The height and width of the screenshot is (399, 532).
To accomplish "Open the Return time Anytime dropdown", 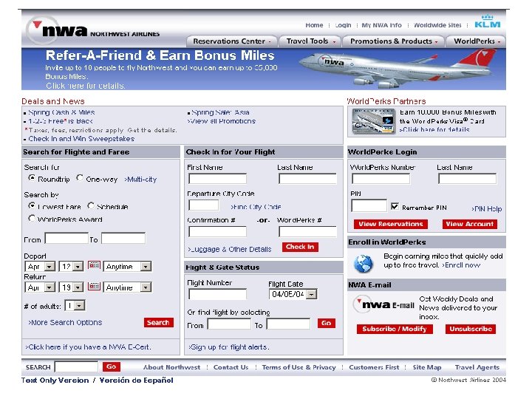I will pyautogui.click(x=127, y=287).
